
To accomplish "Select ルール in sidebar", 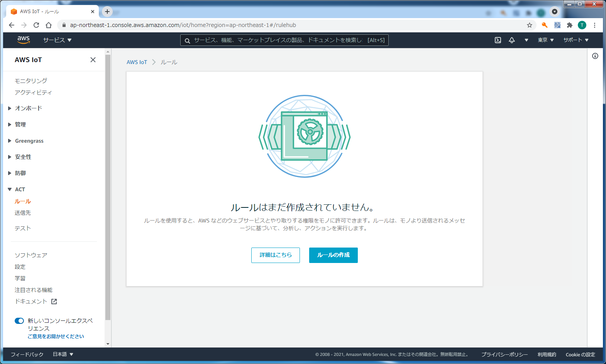I will coord(23,201).
